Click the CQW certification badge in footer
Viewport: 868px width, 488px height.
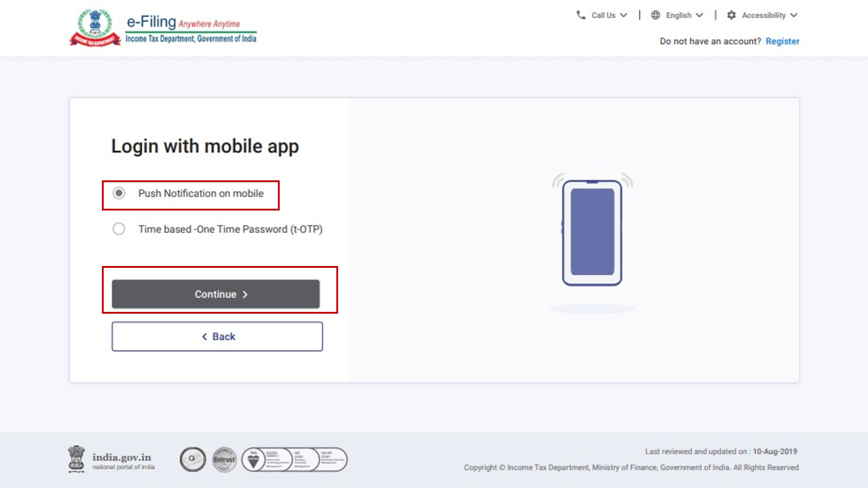pyautogui.click(x=193, y=460)
